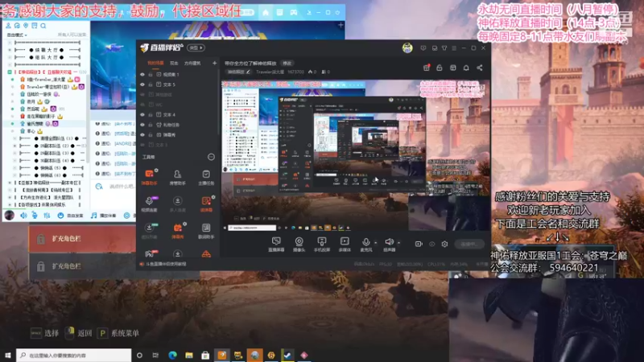644x362 pixels.
Task: Add a 摄像头 camera source
Action: [299, 245]
